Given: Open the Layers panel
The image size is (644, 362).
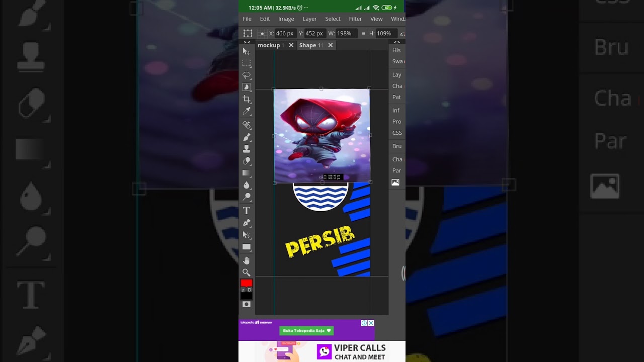Looking at the screenshot, I should tap(397, 74).
